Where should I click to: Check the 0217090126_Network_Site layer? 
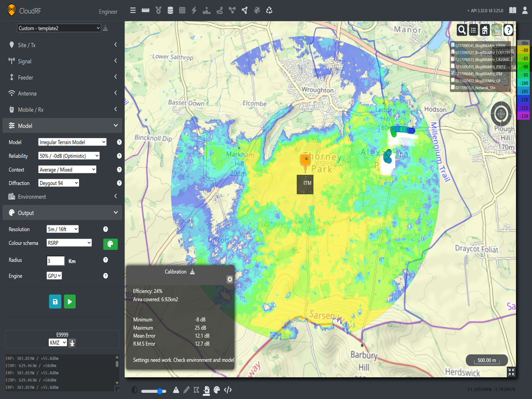(453, 86)
